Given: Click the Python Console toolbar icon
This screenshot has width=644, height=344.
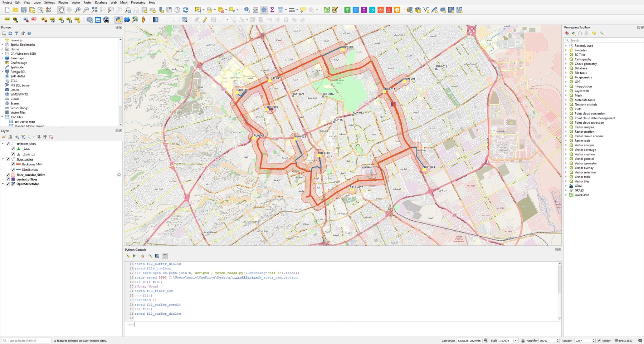Looking at the screenshot, I should tap(118, 20).
